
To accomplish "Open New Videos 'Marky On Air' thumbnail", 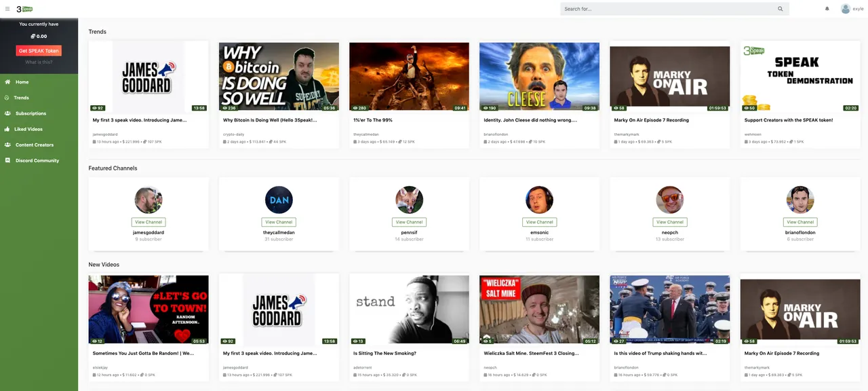I will pyautogui.click(x=800, y=310).
